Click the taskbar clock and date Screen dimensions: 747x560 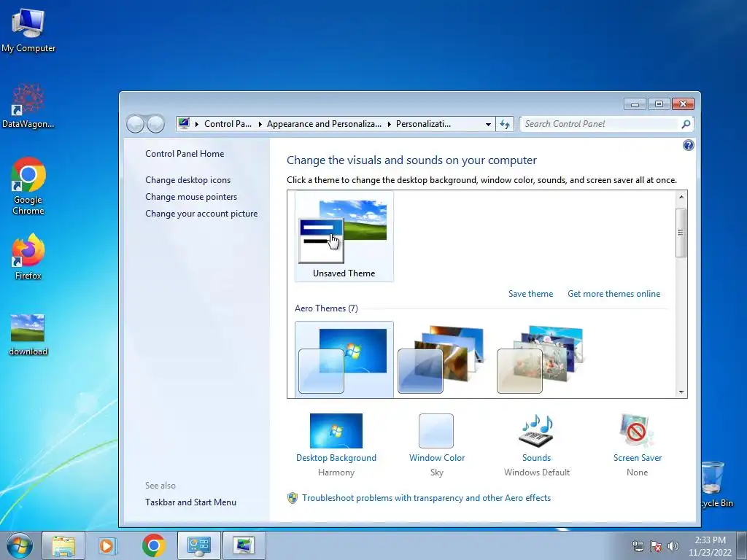710,546
